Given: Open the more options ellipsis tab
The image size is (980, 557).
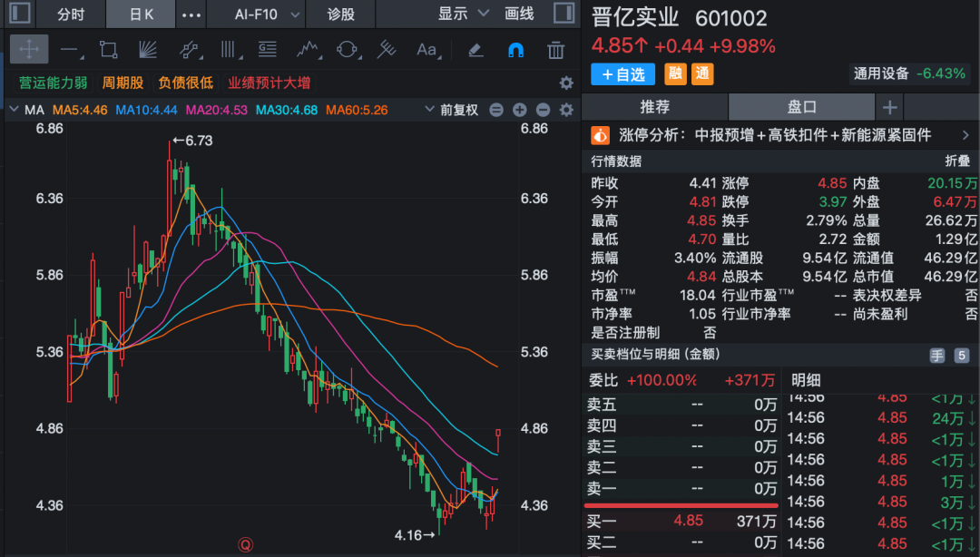Looking at the screenshot, I should pos(191,15).
